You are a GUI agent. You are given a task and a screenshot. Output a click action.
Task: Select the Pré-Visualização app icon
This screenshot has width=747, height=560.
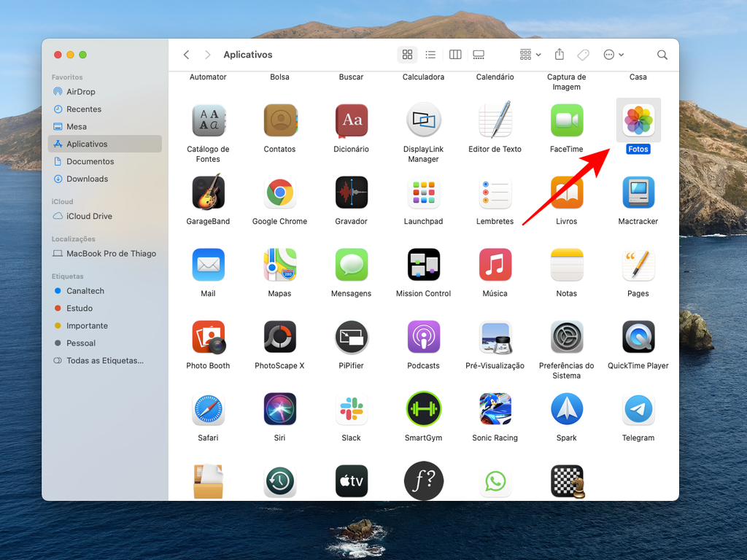[495, 337]
